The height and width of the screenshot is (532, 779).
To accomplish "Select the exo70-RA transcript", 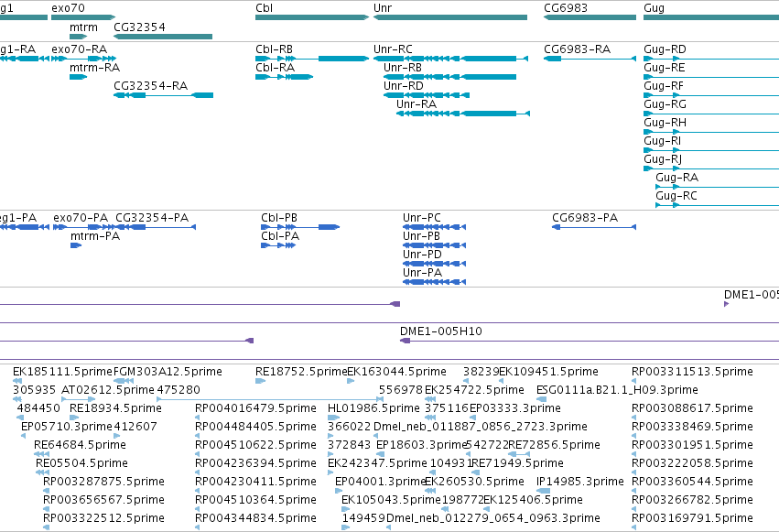I will [x=83, y=59].
